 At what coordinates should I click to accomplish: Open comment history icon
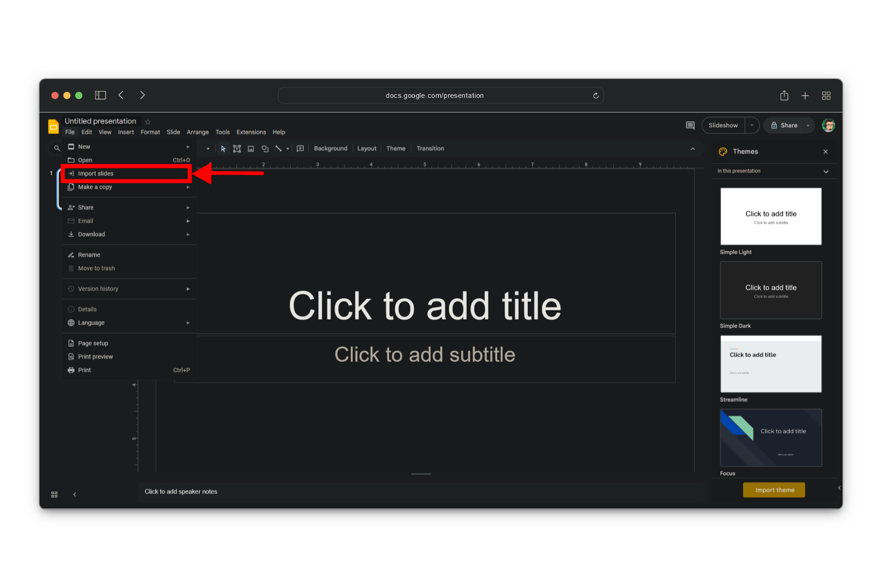coord(690,125)
